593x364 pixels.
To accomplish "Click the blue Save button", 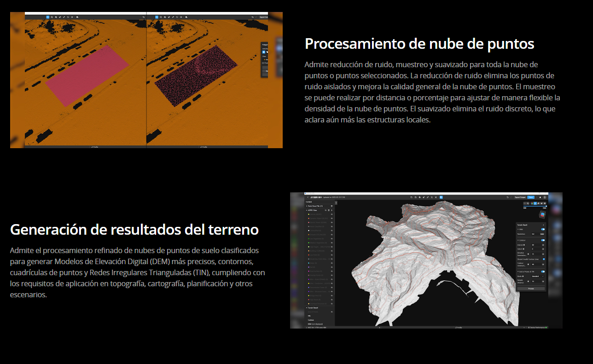I will pyautogui.click(x=531, y=197).
